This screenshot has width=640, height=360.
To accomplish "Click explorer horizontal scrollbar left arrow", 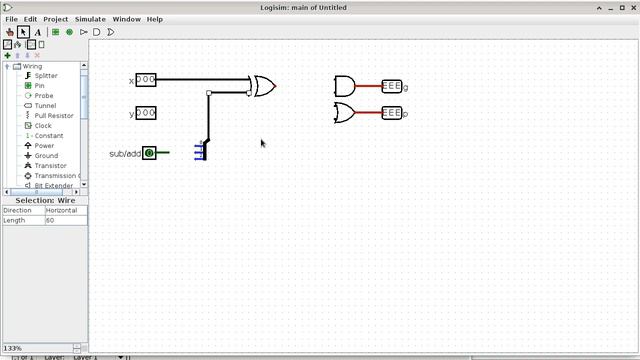I will 7,192.
